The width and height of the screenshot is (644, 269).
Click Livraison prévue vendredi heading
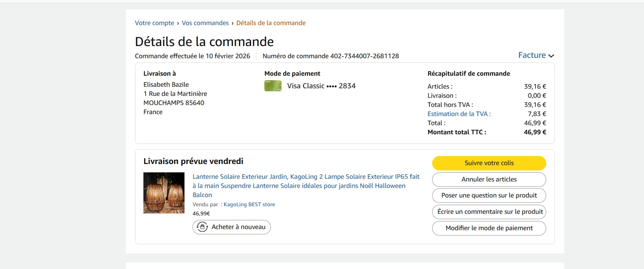(x=193, y=161)
